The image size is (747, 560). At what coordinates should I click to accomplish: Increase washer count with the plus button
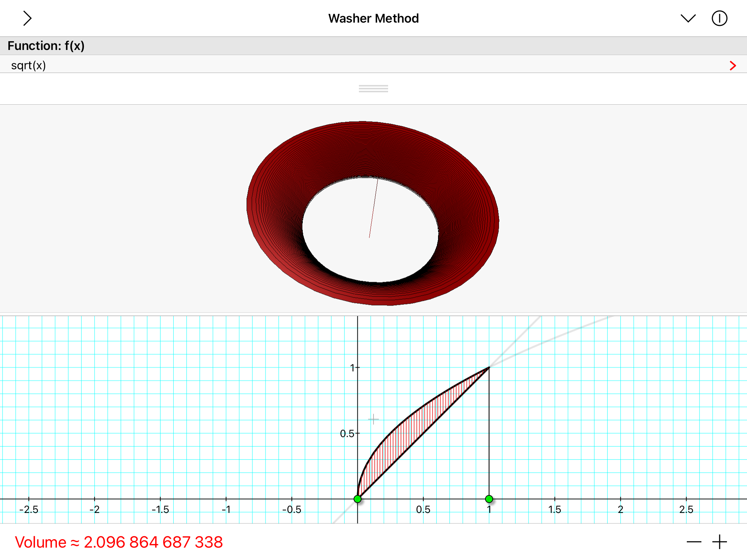(719, 542)
